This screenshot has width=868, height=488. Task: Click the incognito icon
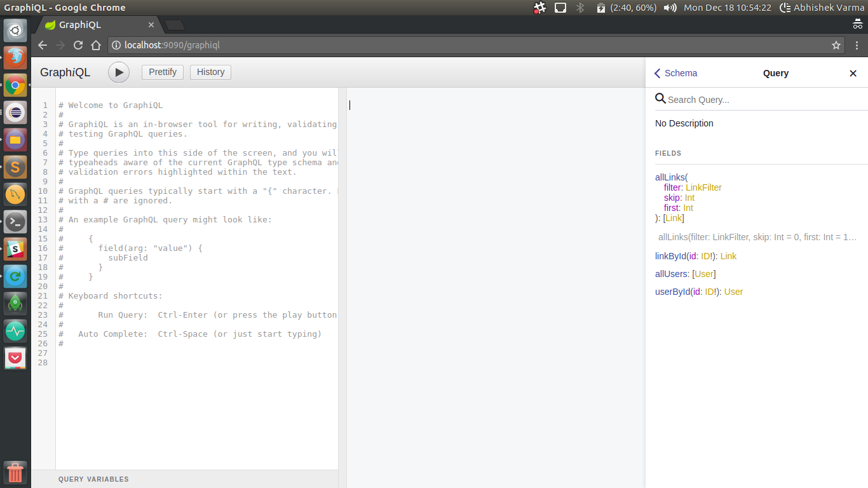[x=858, y=25]
